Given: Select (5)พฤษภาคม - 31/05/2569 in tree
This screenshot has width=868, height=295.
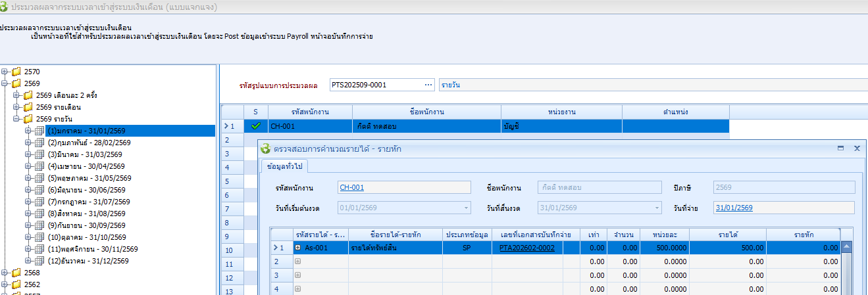Looking at the screenshot, I should [89, 178].
